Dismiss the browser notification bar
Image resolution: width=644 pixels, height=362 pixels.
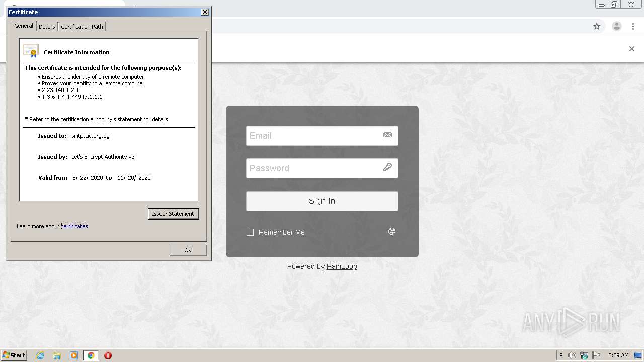click(632, 49)
